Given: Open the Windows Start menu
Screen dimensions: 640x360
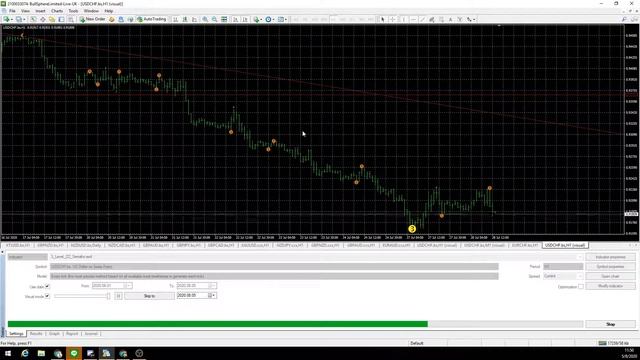Looking at the screenshot, I should (8, 353).
